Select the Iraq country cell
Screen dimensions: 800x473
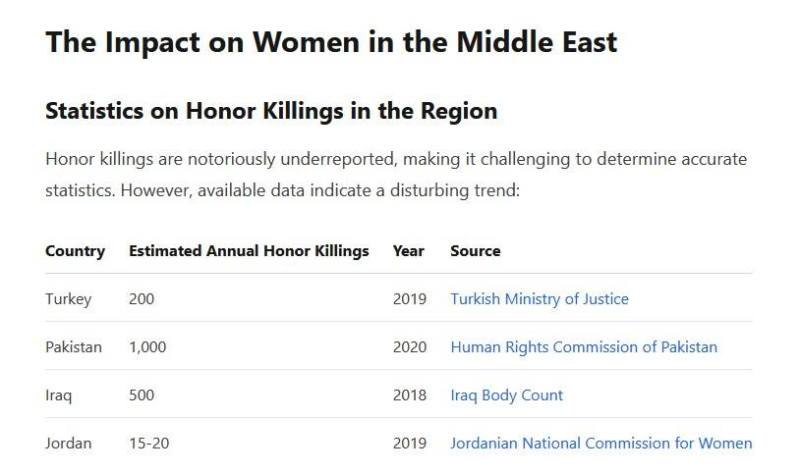(x=58, y=395)
